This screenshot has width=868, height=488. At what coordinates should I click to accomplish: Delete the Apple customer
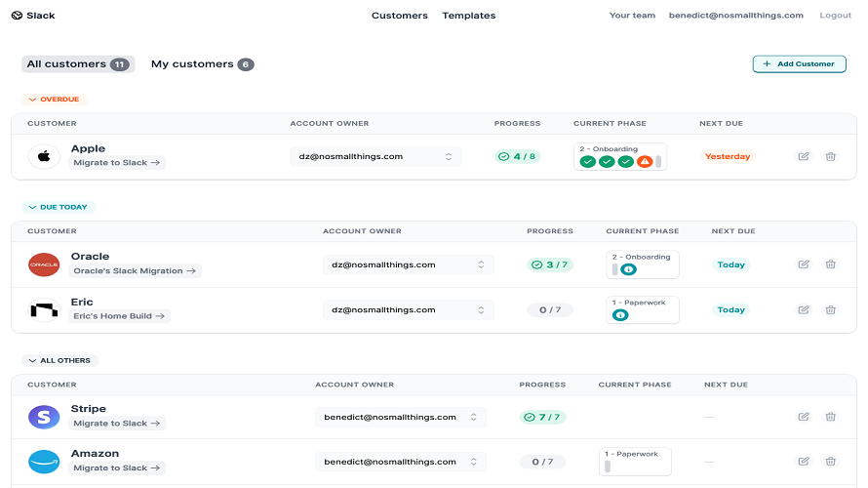pyautogui.click(x=830, y=157)
